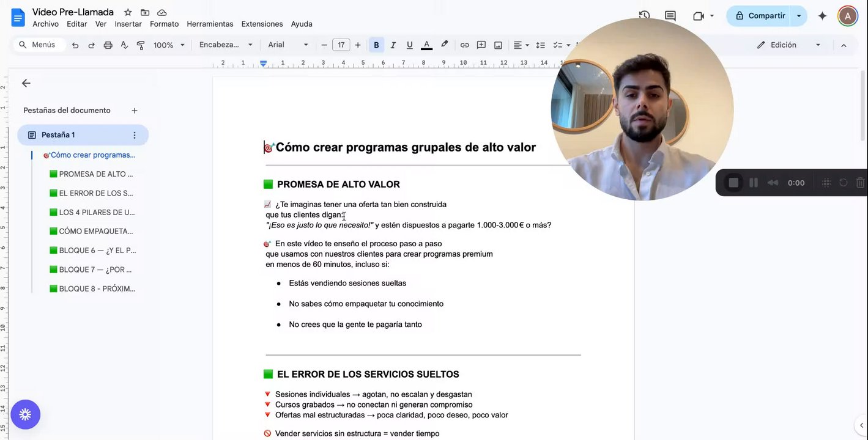Show all comments
868x440 pixels.
tap(670, 16)
